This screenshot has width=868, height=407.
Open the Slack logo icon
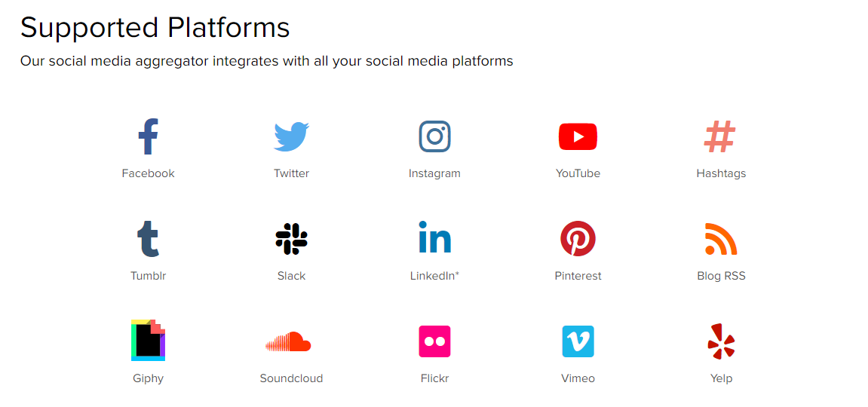[x=292, y=239]
